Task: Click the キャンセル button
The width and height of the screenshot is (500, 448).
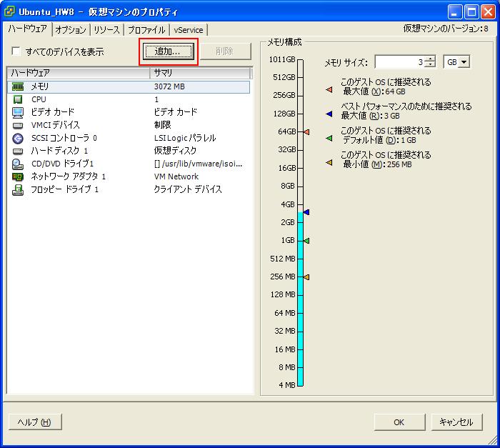Action: click(x=456, y=422)
